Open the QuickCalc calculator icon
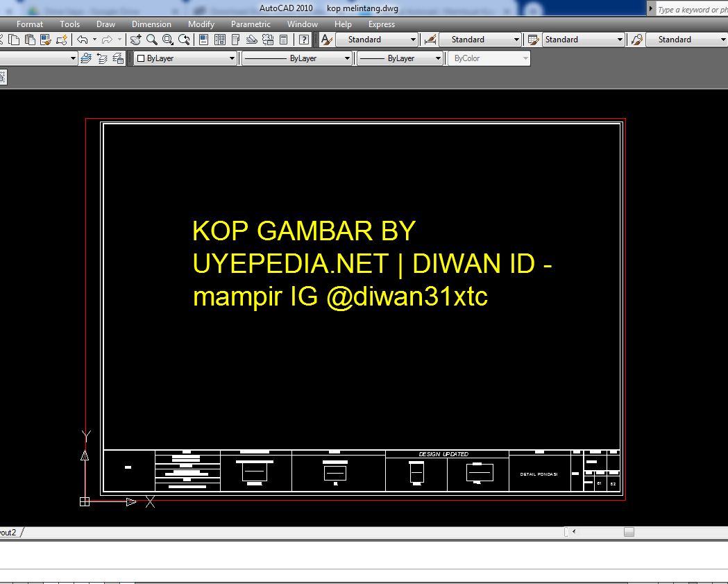728x584 pixels. (284, 40)
